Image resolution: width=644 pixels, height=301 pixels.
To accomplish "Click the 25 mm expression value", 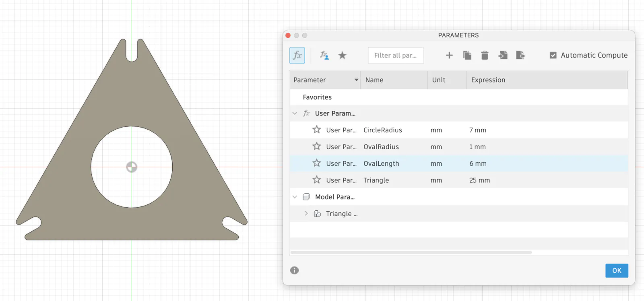I will 479,180.
